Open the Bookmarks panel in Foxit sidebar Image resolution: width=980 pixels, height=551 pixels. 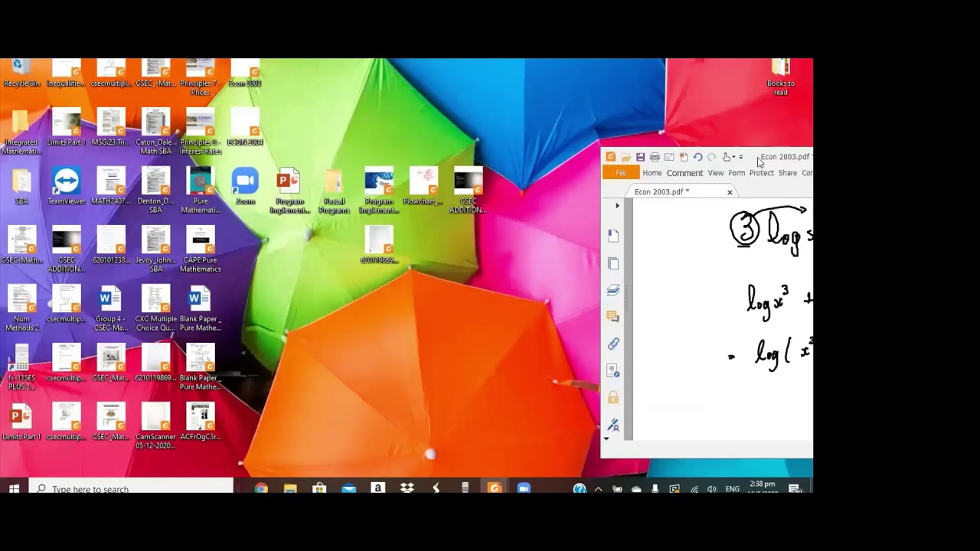(613, 236)
